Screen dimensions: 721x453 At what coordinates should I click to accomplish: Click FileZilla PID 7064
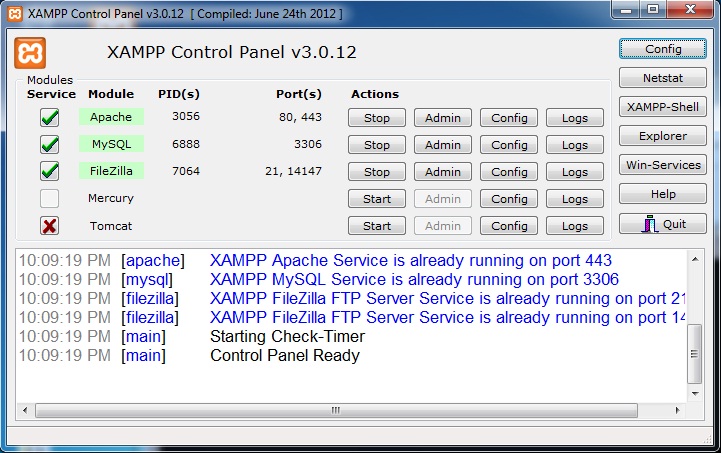click(x=186, y=171)
